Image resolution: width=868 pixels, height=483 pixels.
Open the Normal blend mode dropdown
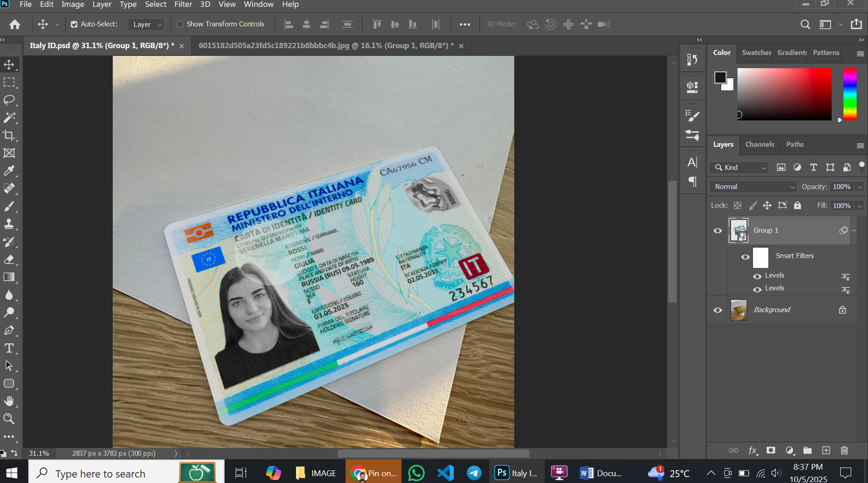point(753,186)
